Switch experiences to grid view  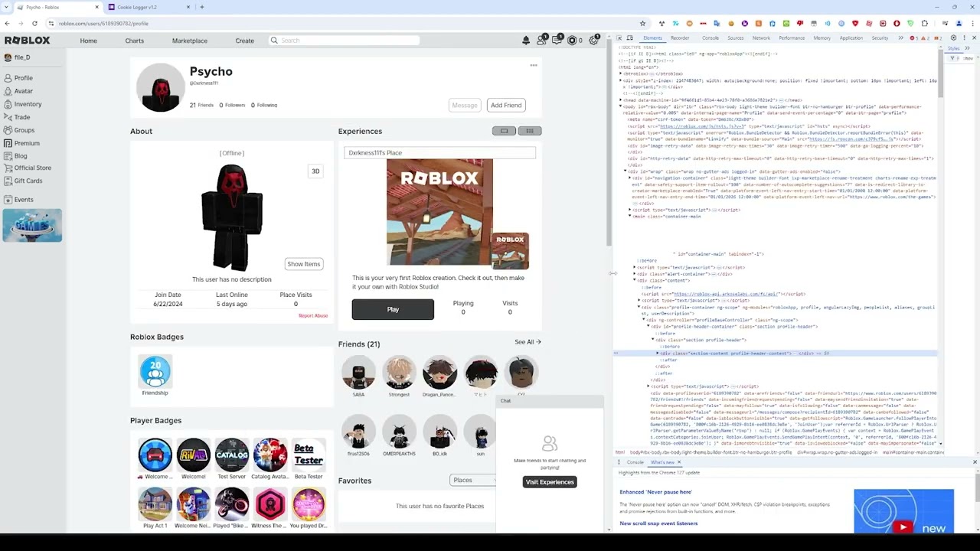coord(529,131)
